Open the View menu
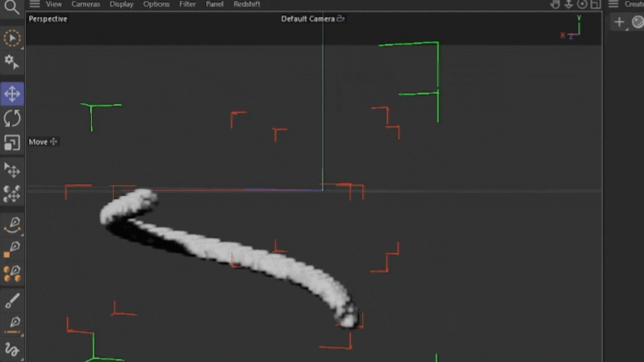The width and height of the screenshot is (644, 362). click(54, 4)
